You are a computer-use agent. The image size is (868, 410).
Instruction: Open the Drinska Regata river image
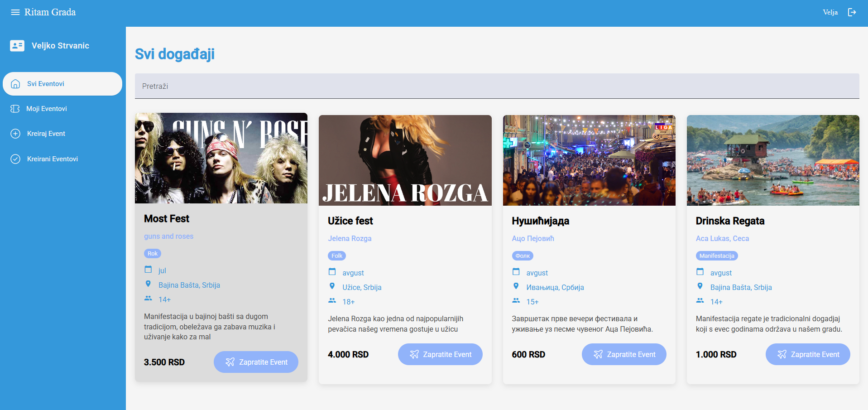tap(773, 160)
